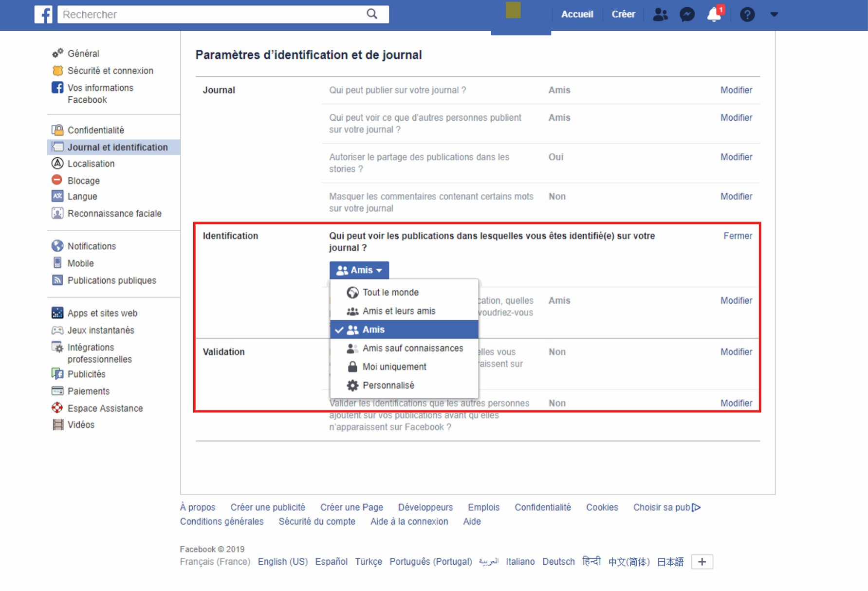Open Messenger from the top bar
The image size is (868, 591).
(687, 14)
